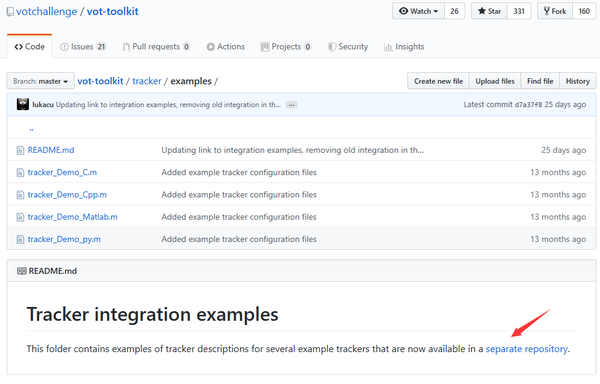
Task: Click the repository book icon beside votchallenge
Action: click(10, 12)
